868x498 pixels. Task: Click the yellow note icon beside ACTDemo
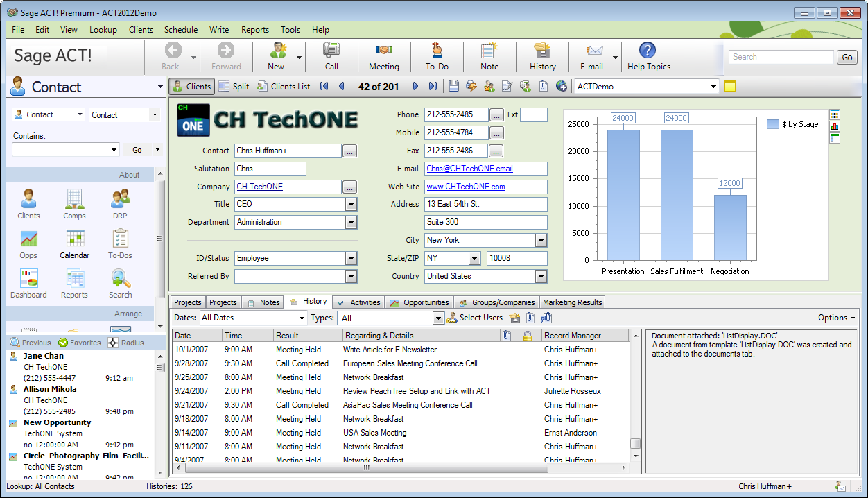(x=729, y=87)
